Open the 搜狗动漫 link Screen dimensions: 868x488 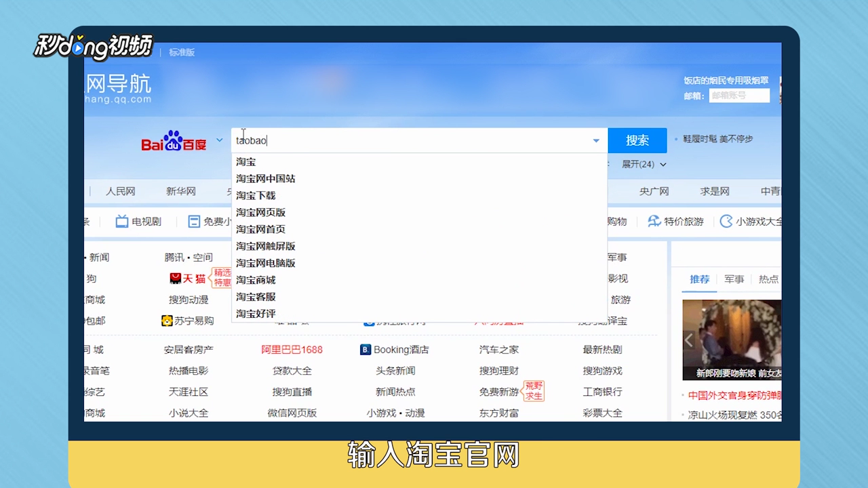coord(189,300)
